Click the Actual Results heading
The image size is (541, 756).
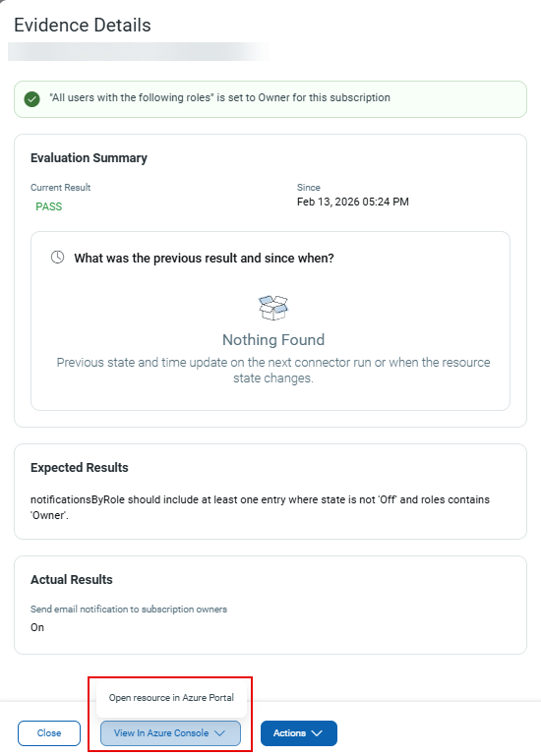click(x=72, y=579)
